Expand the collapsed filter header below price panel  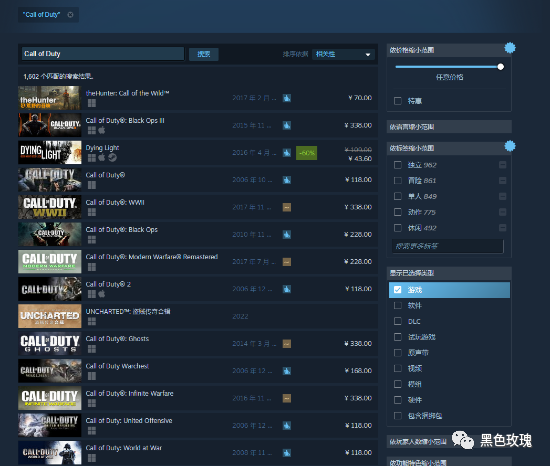449,127
